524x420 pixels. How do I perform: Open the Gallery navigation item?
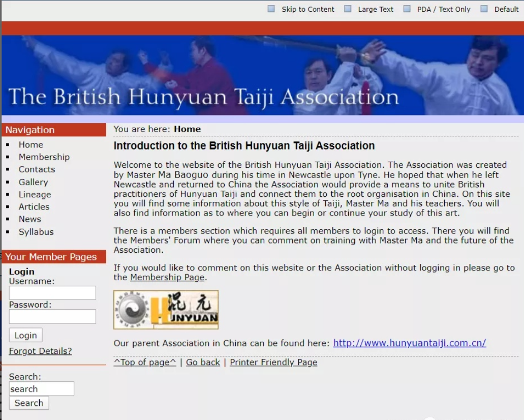[x=34, y=182]
